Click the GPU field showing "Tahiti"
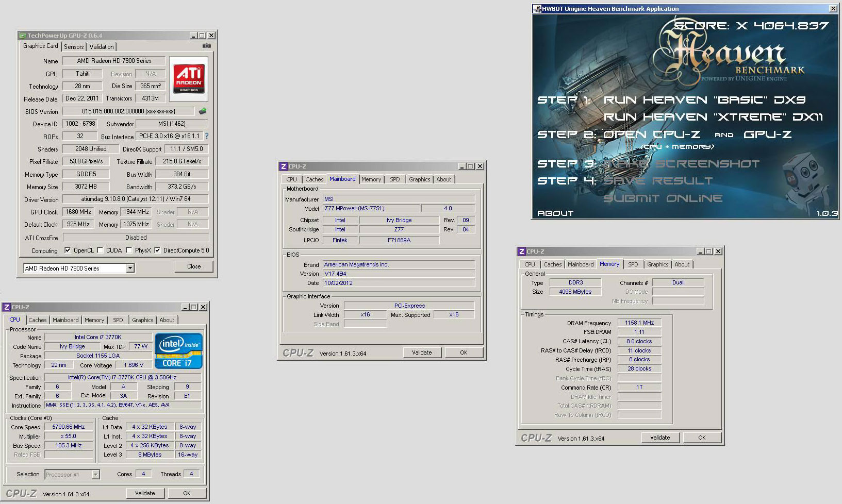The height and width of the screenshot is (504, 842). tap(82, 74)
